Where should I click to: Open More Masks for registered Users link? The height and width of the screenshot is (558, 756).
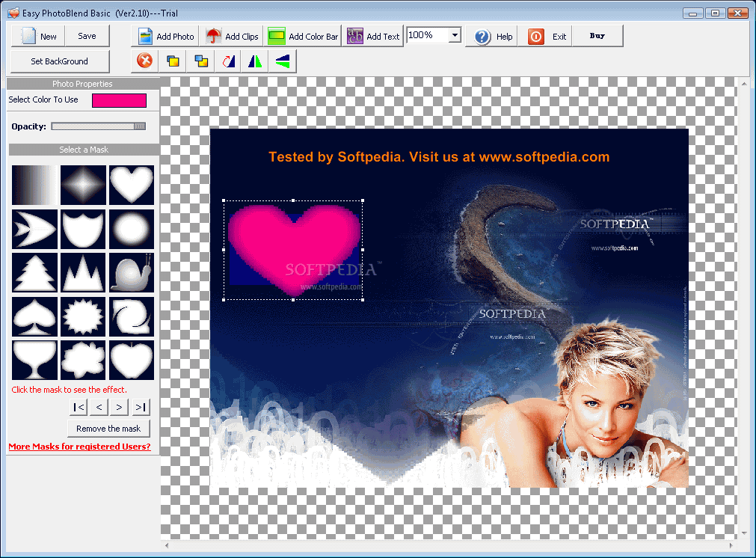point(79,447)
